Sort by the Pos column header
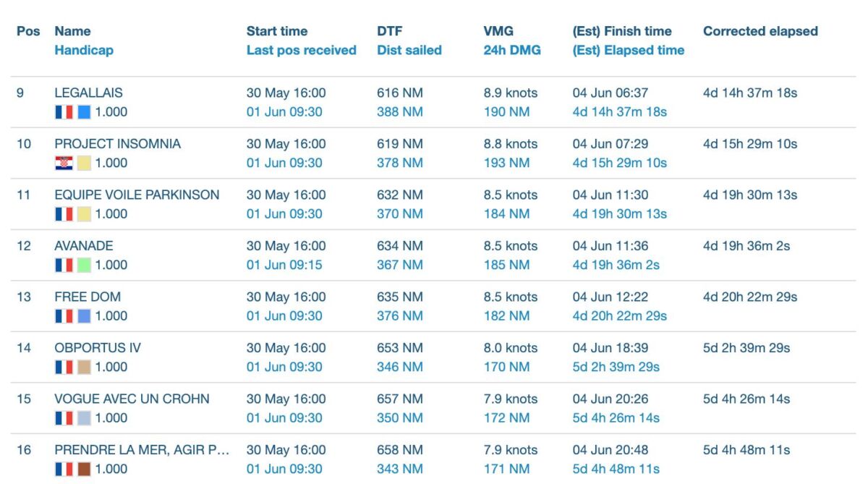868x484 pixels. [28, 31]
